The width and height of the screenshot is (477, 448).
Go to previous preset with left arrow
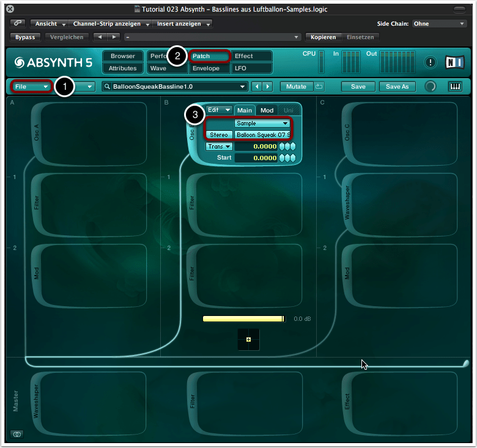coord(257,87)
